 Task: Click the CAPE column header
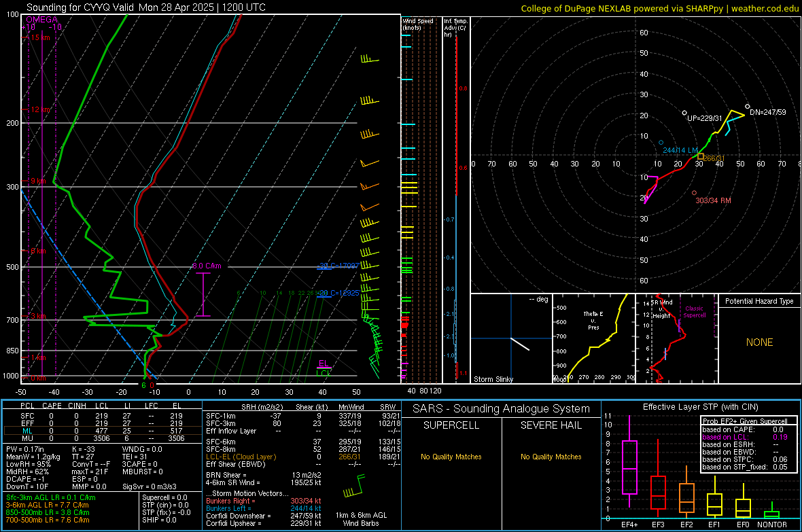pyautogui.click(x=52, y=406)
